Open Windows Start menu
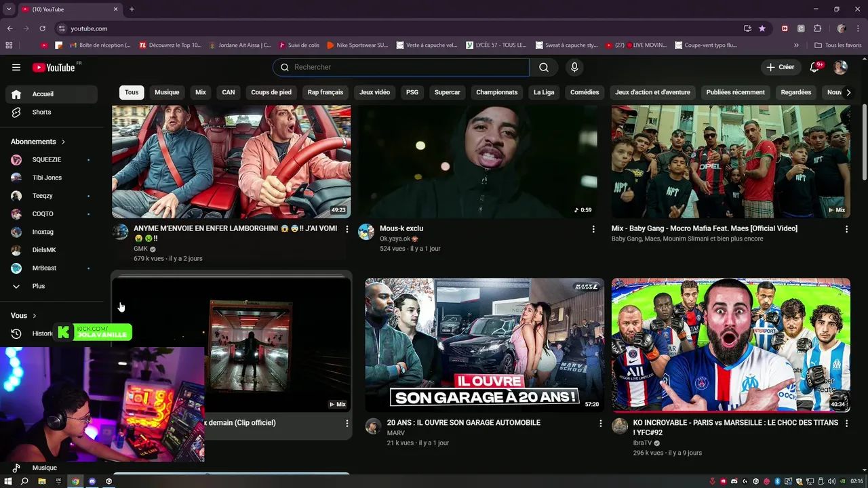 [x=8, y=481]
